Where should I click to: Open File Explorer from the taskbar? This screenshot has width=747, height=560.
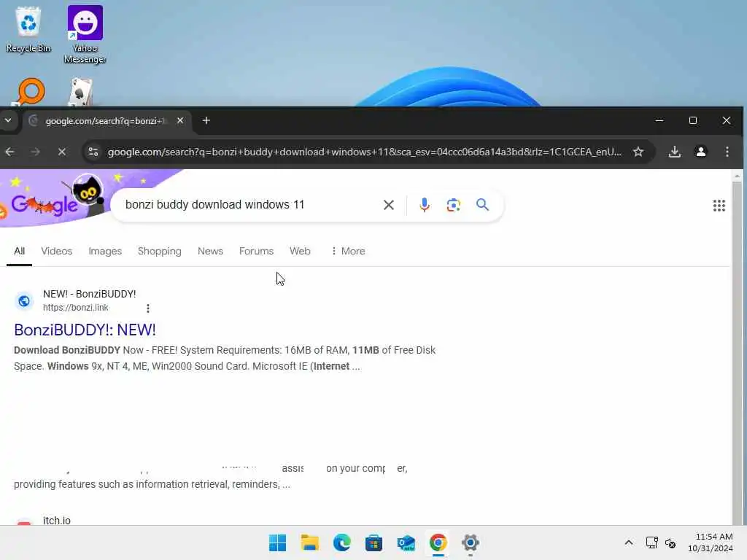point(309,542)
